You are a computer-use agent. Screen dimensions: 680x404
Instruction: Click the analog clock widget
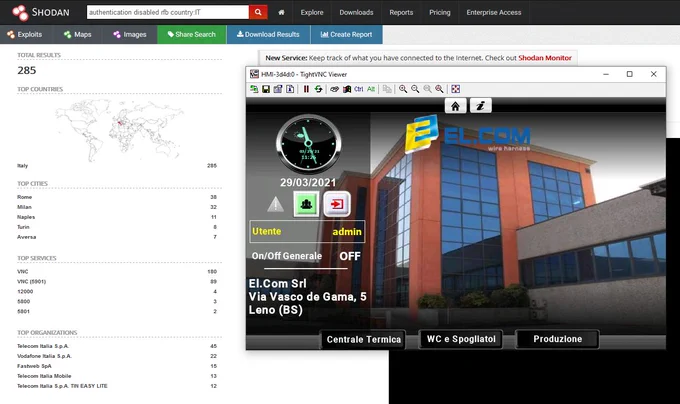(308, 144)
